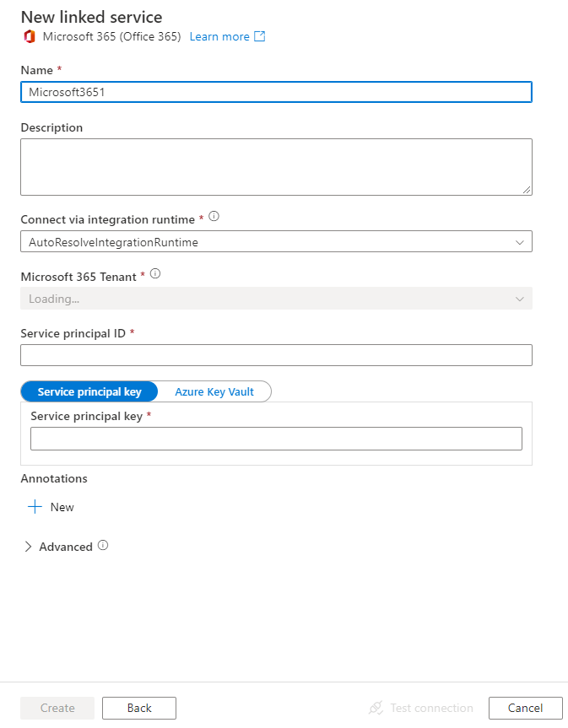Click the Test connection plug icon
Screen dimensions: 568x728
(376, 708)
